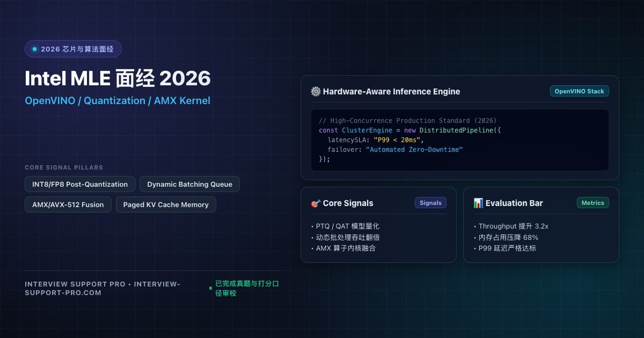Image resolution: width=644 pixels, height=338 pixels.
Task: Click the INT8/FP8 Post-Quantization pill
Action: tap(80, 184)
